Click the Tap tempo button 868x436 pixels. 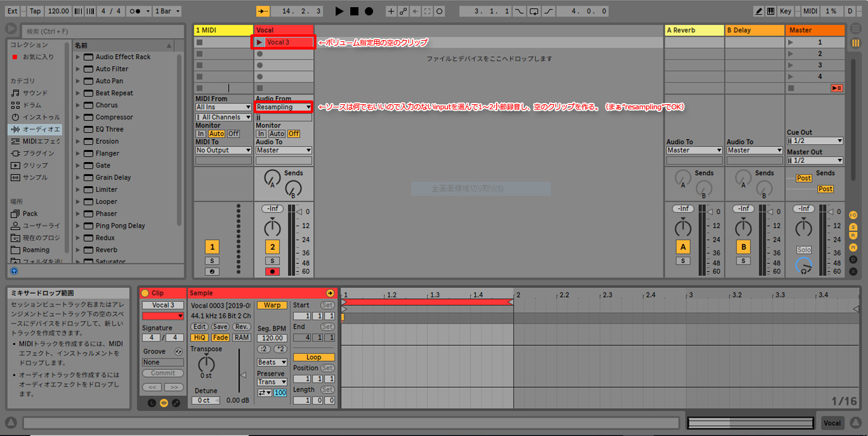click(35, 11)
